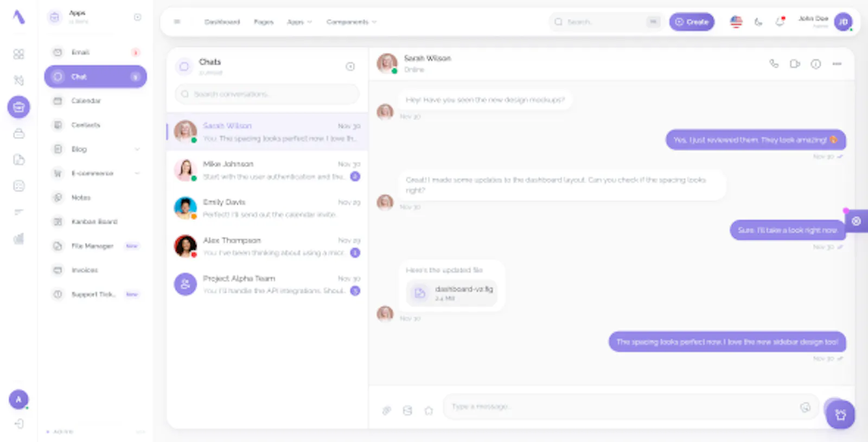The image size is (868, 442).
Task: Open Support Tickets from the sidebar
Action: [95, 294]
